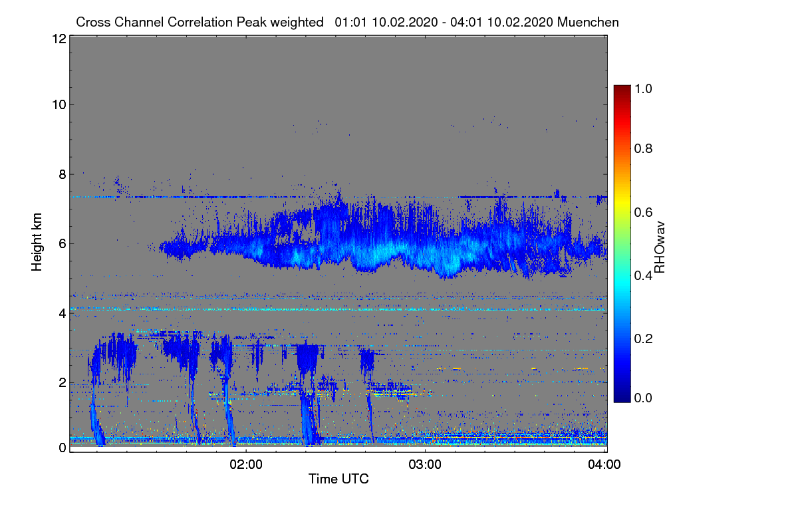
Task: Click the colorbar tick label '0.0'
Action: [642, 398]
